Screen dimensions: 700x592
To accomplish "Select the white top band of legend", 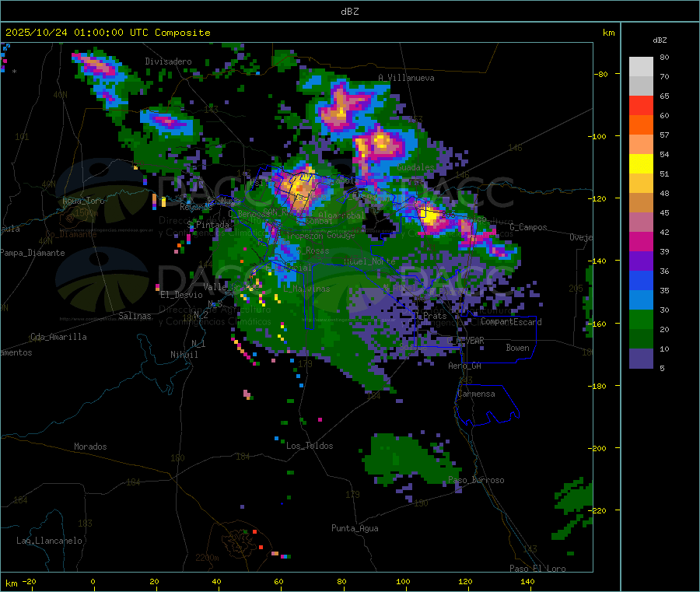I will pyautogui.click(x=641, y=67).
